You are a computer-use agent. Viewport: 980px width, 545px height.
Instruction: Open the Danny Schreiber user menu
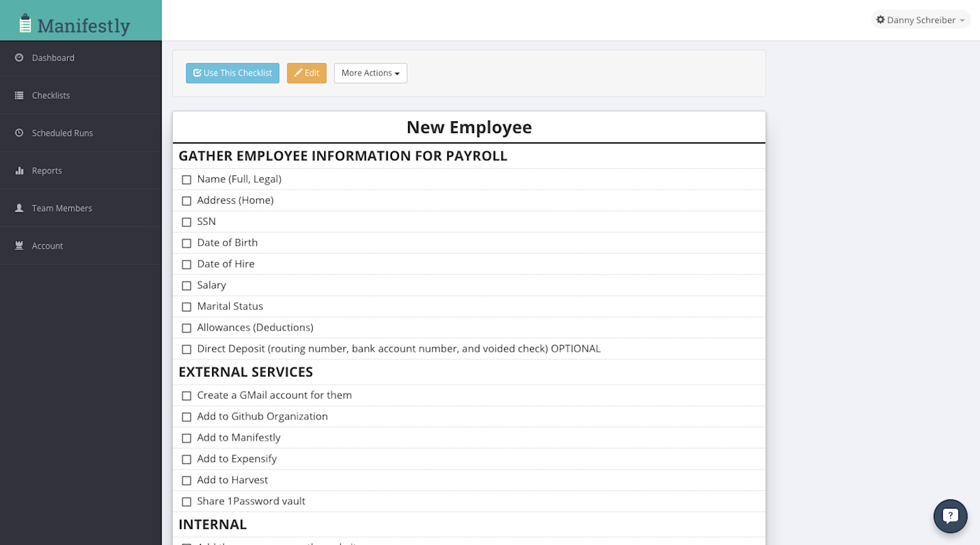[x=920, y=20]
